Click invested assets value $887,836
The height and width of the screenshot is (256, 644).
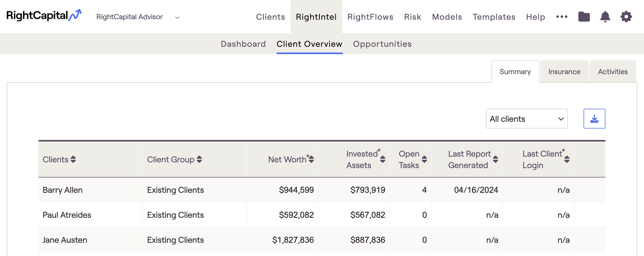pyautogui.click(x=368, y=240)
